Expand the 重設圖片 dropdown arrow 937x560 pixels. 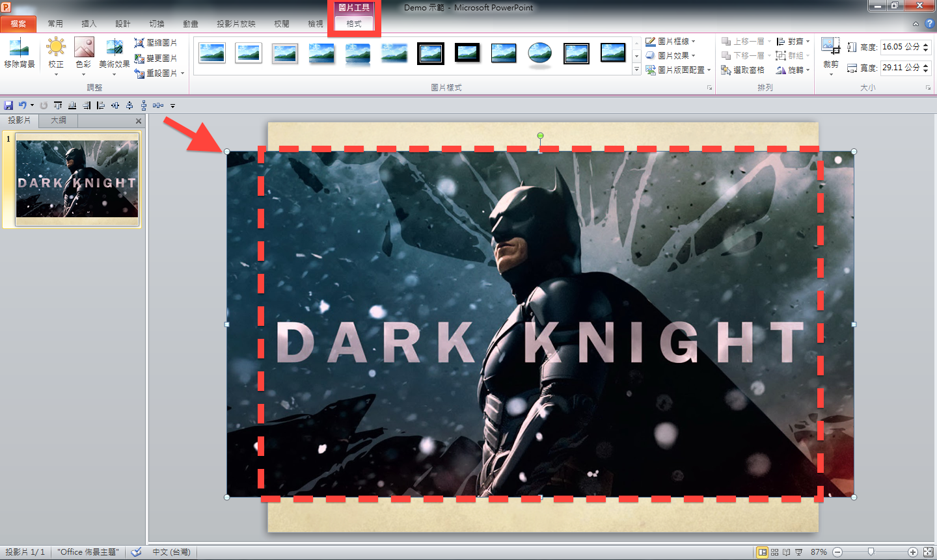(x=183, y=73)
